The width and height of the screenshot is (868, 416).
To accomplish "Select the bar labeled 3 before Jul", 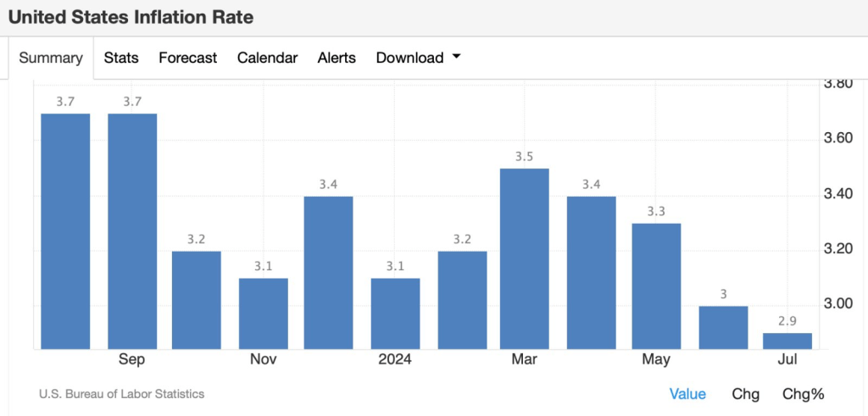I will pos(722,327).
